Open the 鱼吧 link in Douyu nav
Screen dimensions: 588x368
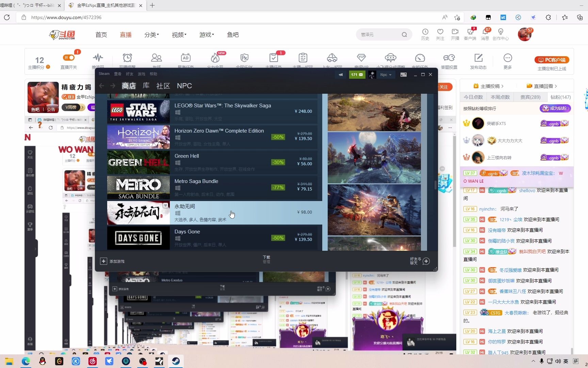tap(233, 35)
